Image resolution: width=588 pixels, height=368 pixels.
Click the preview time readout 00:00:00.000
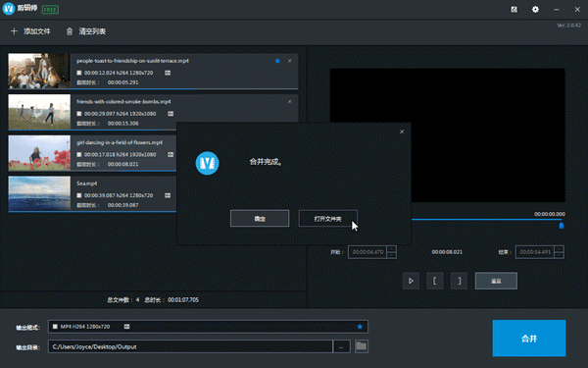point(550,214)
